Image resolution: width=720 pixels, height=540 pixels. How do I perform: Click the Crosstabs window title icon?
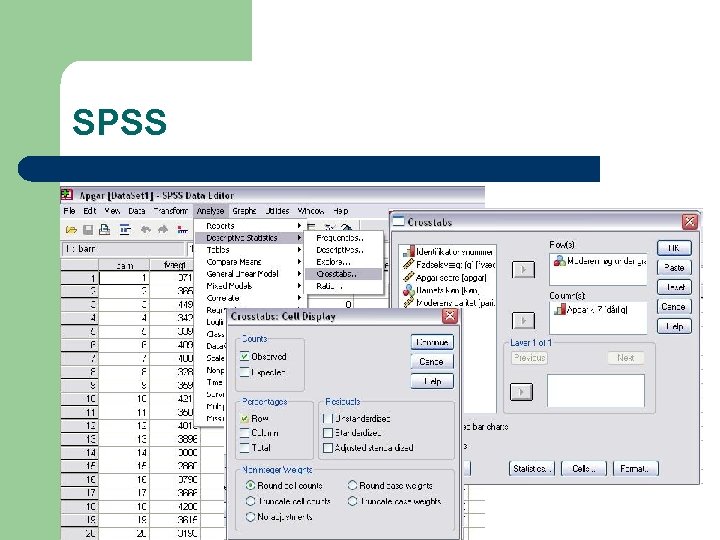398,222
